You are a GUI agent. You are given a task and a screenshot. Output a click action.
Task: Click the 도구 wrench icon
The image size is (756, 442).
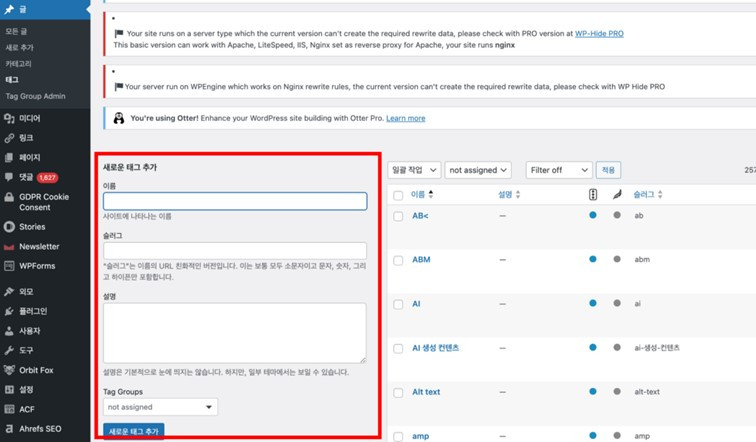coord(9,350)
